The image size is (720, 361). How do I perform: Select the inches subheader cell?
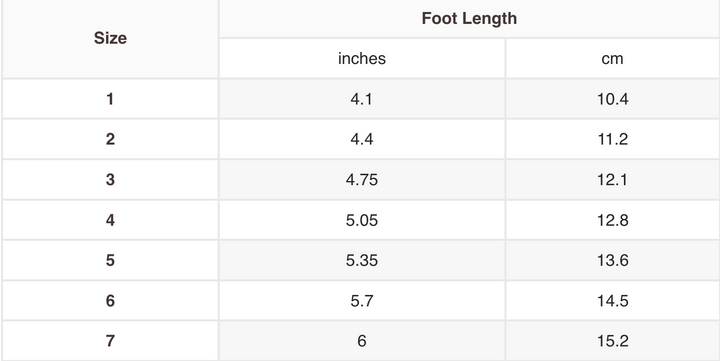tap(362, 58)
